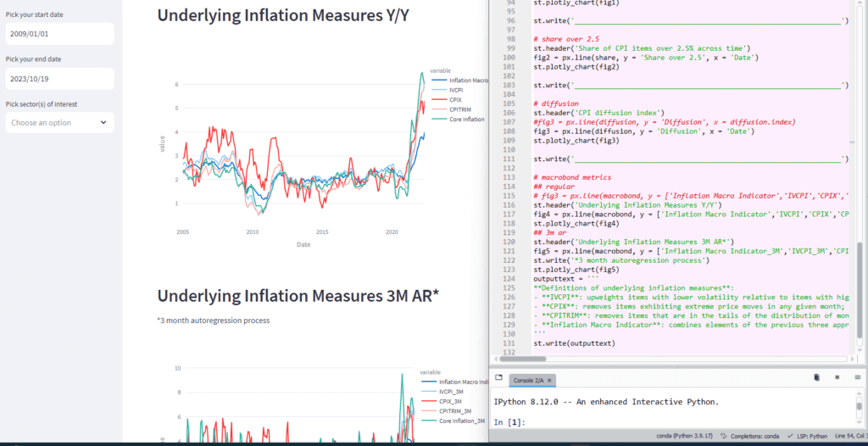This screenshot has width=868, height=446.
Task: Click the Date axis label of Y/Y chart
Action: click(x=303, y=244)
